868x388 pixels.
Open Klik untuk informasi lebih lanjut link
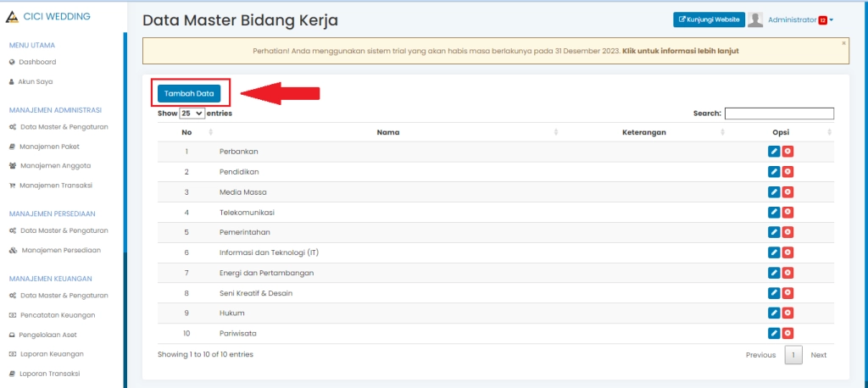(x=681, y=51)
